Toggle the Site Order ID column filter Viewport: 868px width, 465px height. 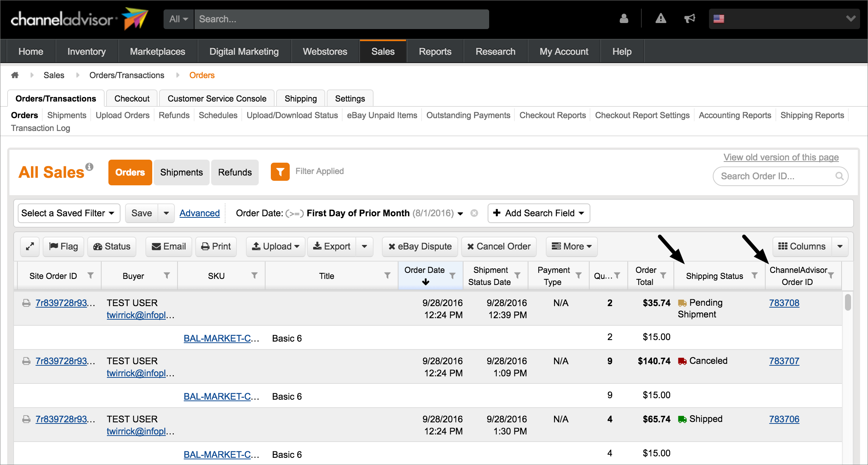[90, 276]
